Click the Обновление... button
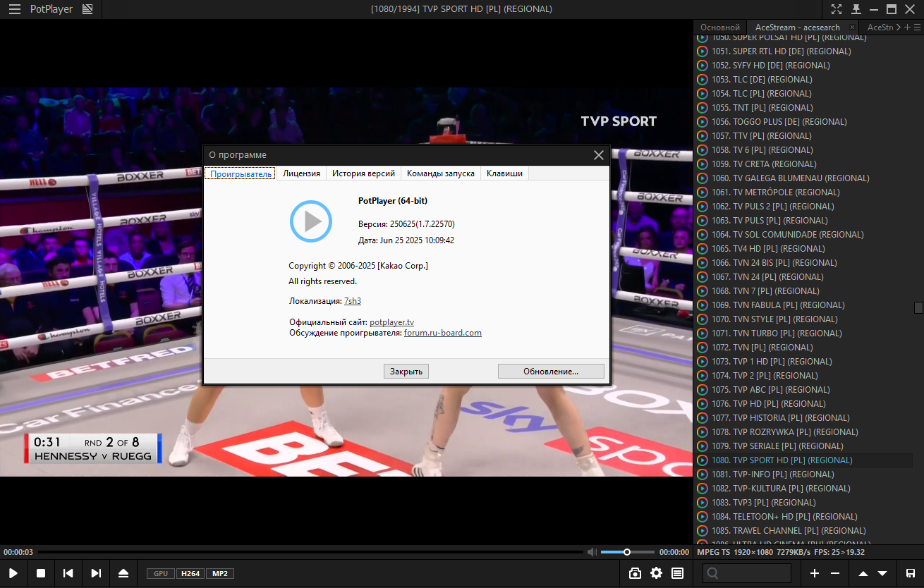The width and height of the screenshot is (924, 588). 551,371
